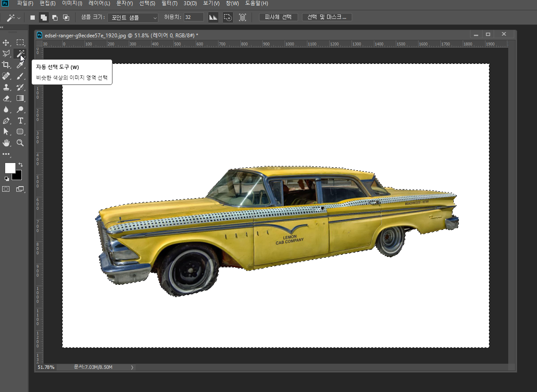Toggle the Contiguous option icon

(x=228, y=18)
